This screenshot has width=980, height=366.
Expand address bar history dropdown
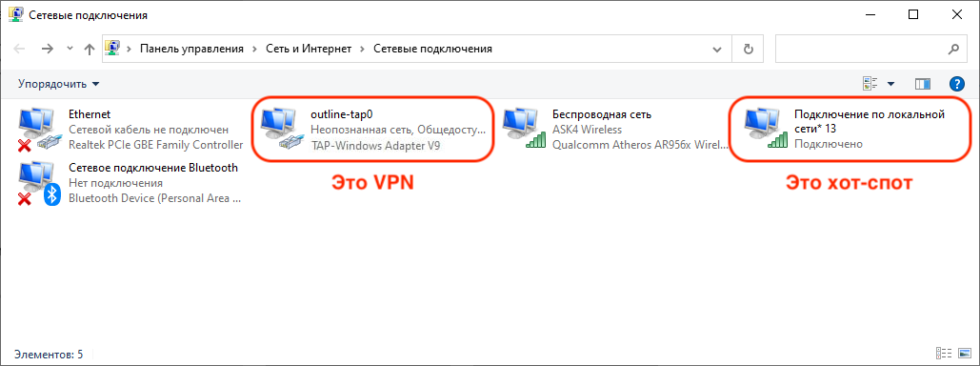pyautogui.click(x=716, y=49)
